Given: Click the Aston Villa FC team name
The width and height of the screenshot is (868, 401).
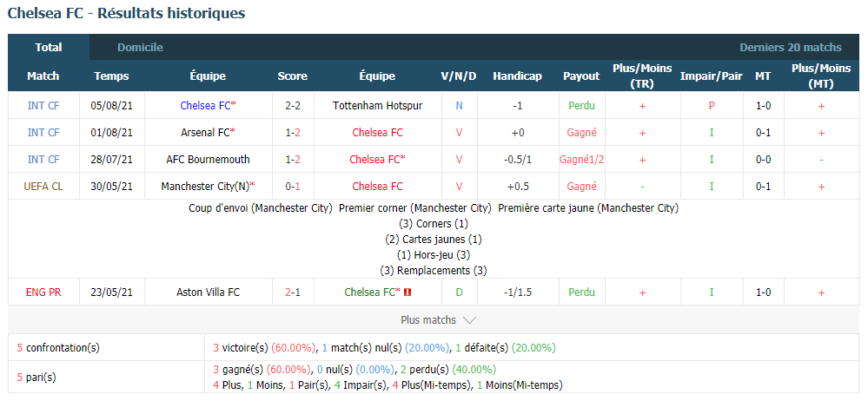Looking at the screenshot, I should point(209,292).
